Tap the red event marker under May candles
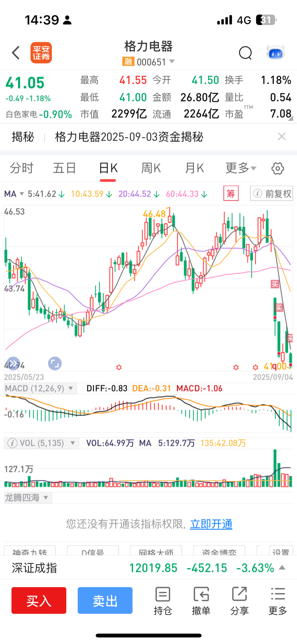The image size is (297, 644). [x=119, y=367]
